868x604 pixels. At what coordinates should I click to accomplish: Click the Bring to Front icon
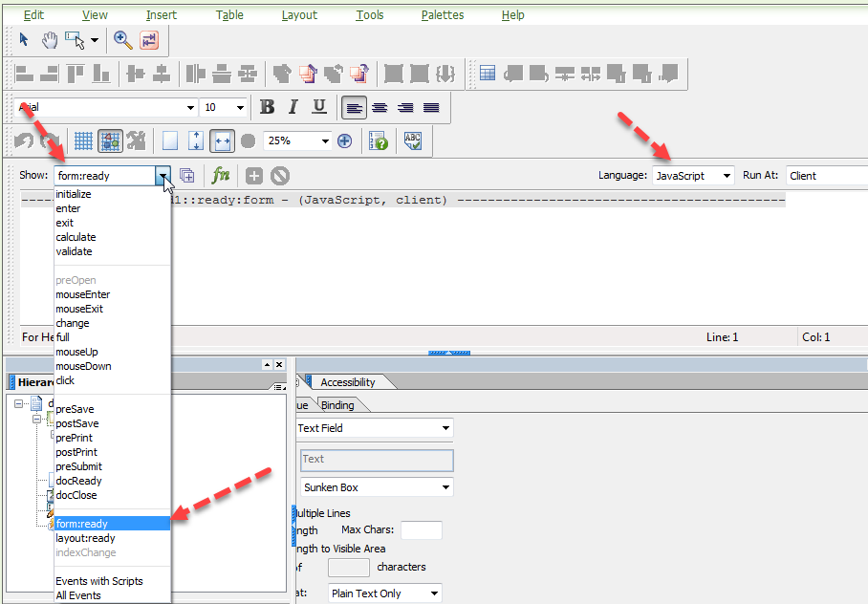283,73
